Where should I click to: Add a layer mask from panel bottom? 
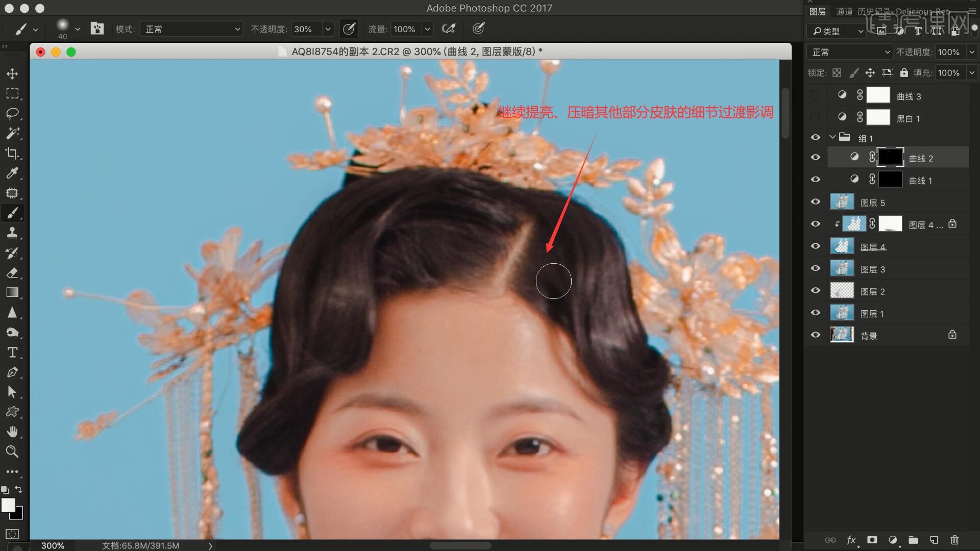[x=872, y=540]
